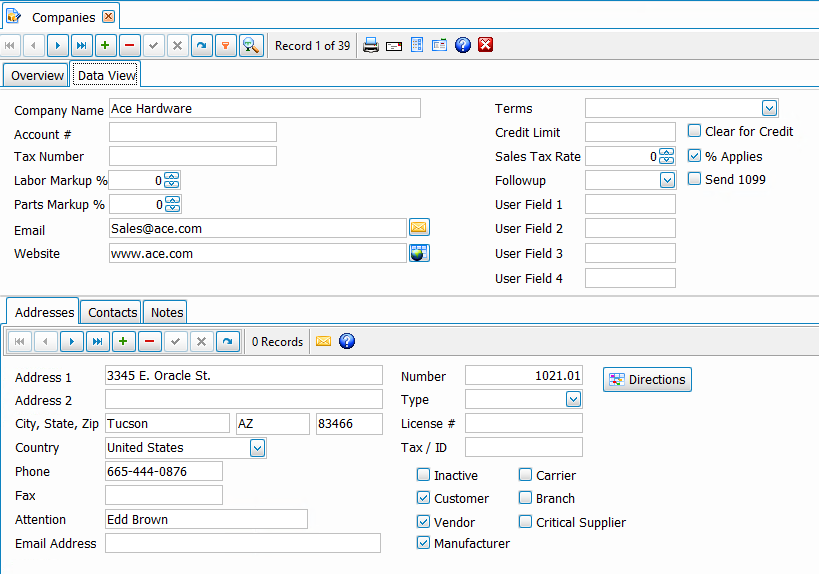
Task: Open the Followup dropdown
Action: 667,180
